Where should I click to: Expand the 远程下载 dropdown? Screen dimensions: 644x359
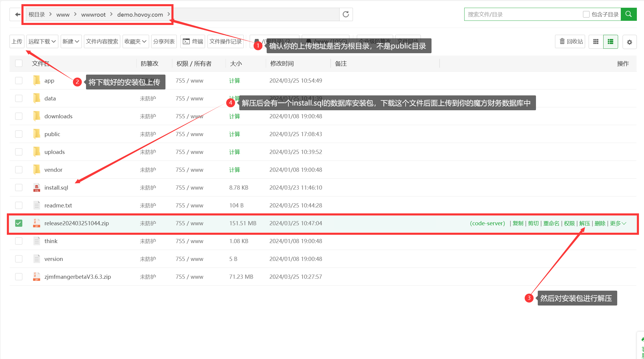[x=42, y=41]
